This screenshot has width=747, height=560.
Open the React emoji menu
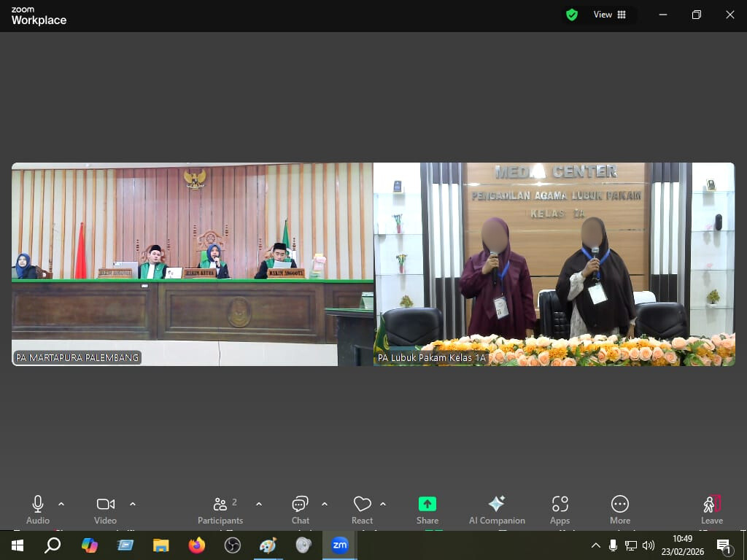pyautogui.click(x=362, y=509)
